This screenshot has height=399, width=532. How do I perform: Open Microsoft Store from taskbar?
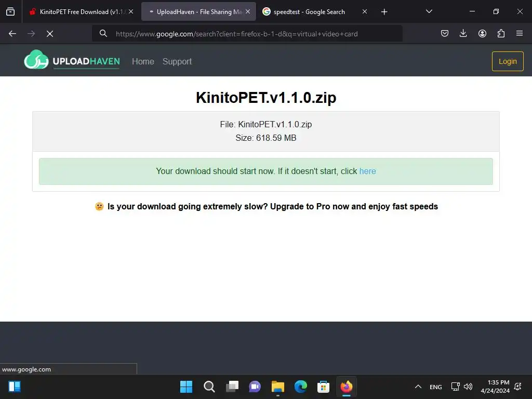click(x=323, y=387)
